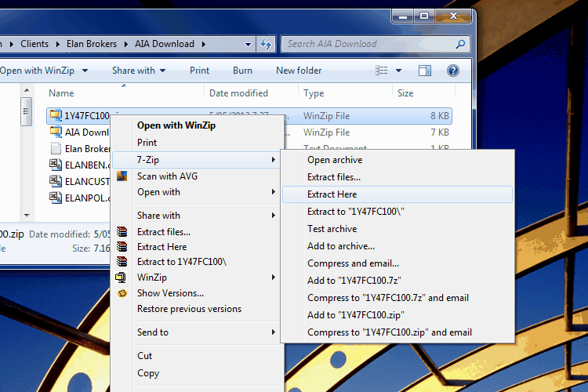Select Add to "1Y47FC100.zip"
This screenshot has width=588, height=392.
(355, 315)
